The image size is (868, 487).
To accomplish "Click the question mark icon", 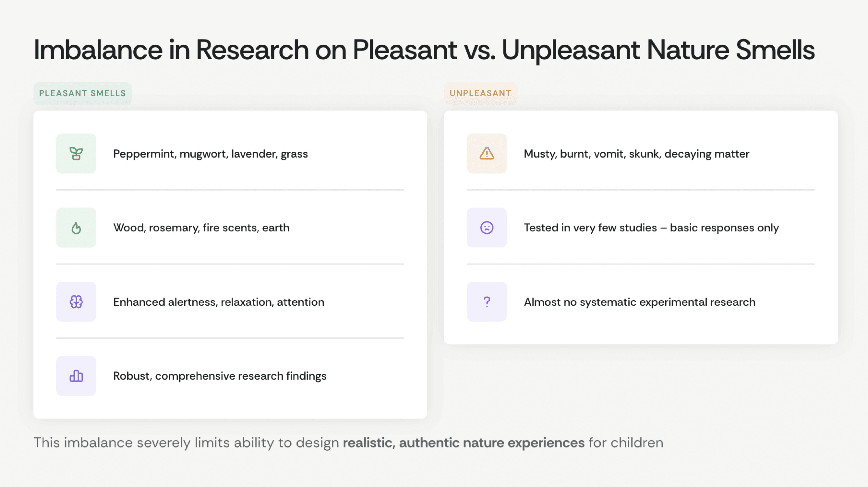I will pyautogui.click(x=486, y=302).
